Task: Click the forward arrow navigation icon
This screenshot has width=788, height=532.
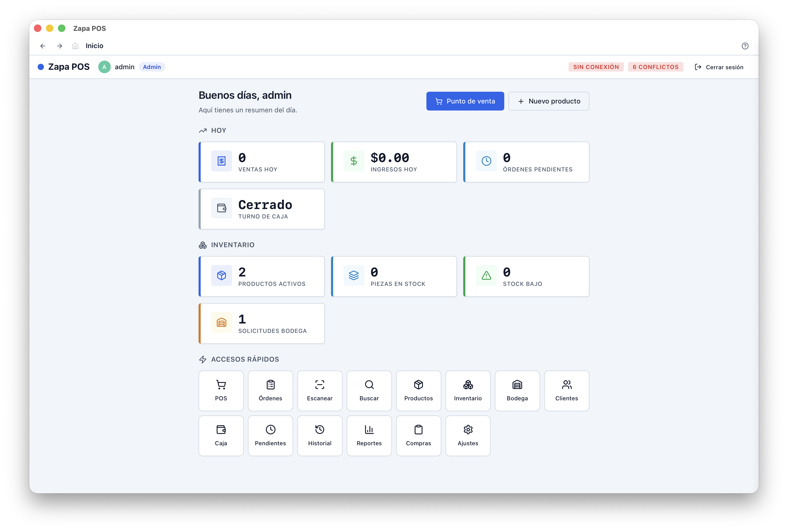Action: pyautogui.click(x=60, y=46)
